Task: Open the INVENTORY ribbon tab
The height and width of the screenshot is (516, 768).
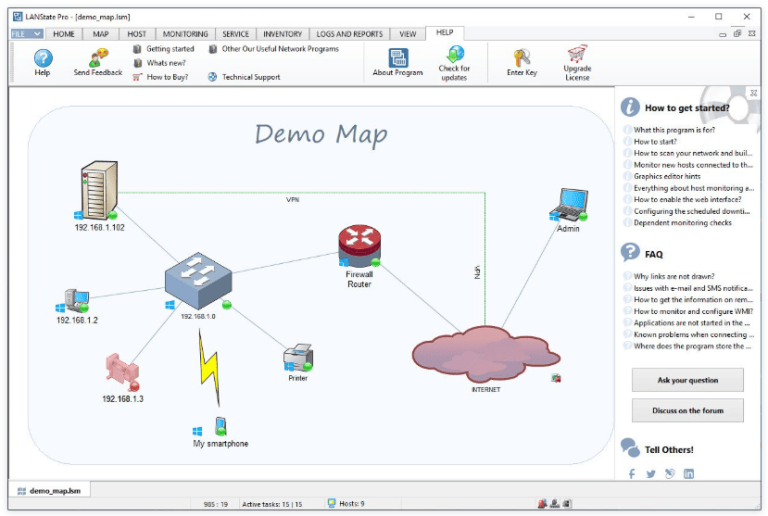Action: click(283, 34)
